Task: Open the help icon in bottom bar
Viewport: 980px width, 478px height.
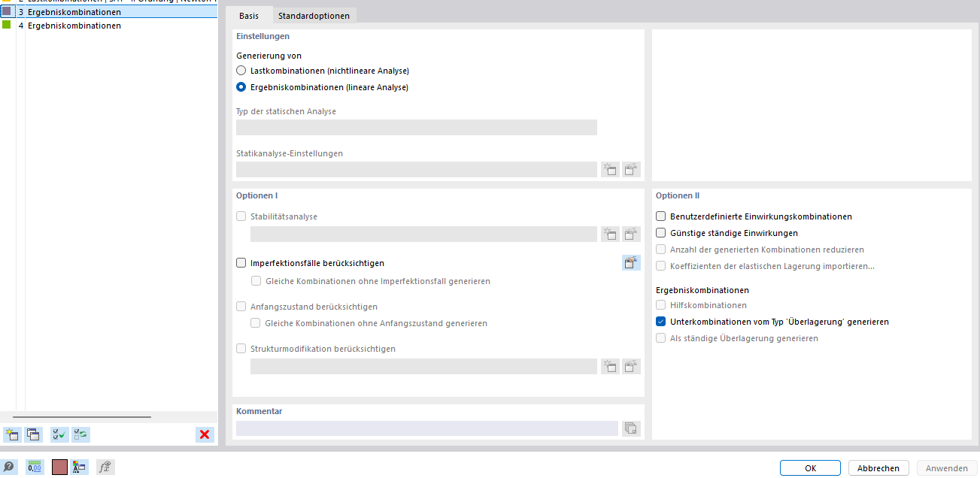Action: pyautogui.click(x=9, y=467)
